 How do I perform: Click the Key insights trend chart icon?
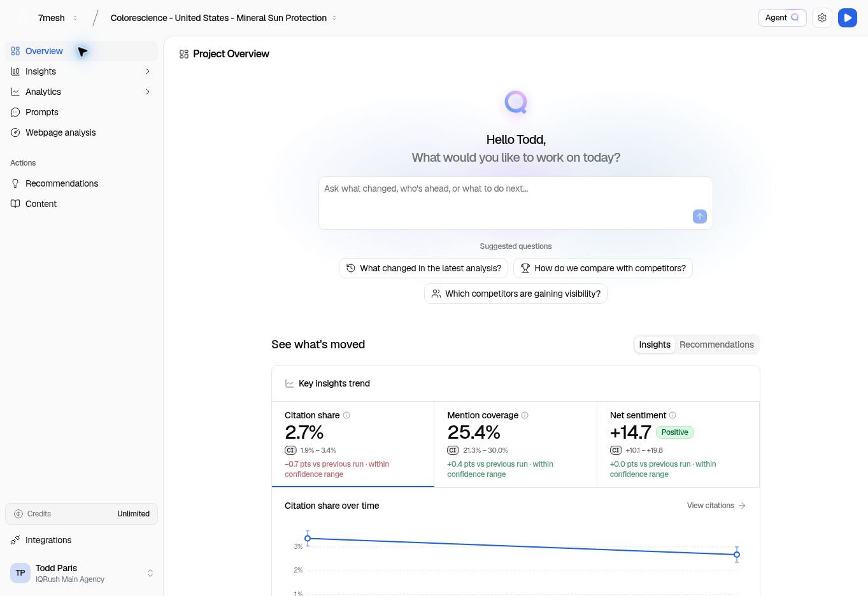pyautogui.click(x=290, y=383)
